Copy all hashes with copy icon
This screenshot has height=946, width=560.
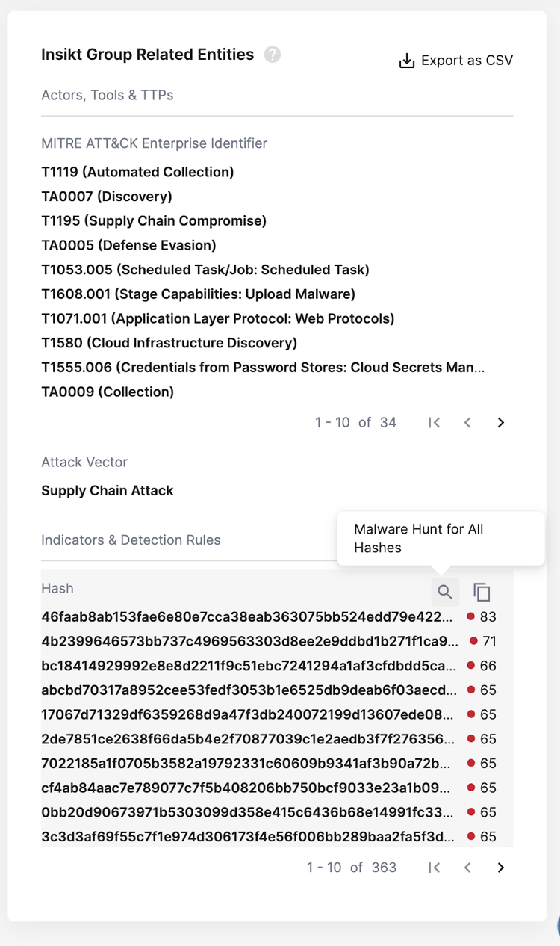(x=482, y=593)
